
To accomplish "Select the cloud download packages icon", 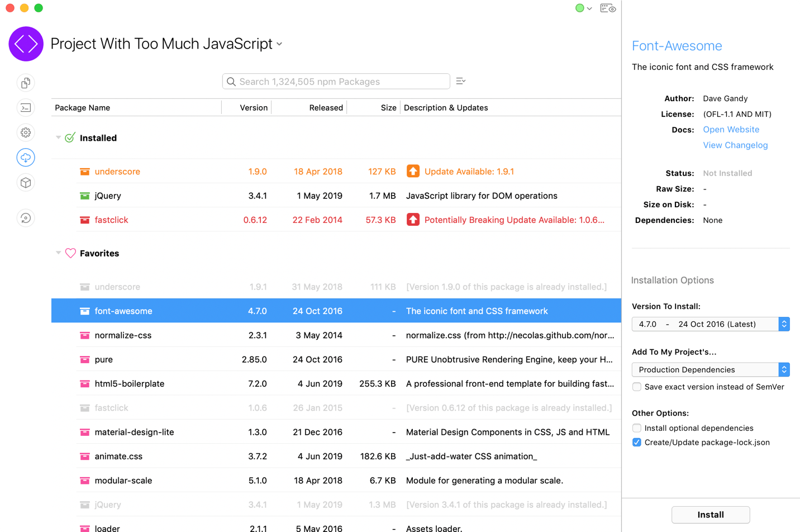I will pyautogui.click(x=26, y=158).
